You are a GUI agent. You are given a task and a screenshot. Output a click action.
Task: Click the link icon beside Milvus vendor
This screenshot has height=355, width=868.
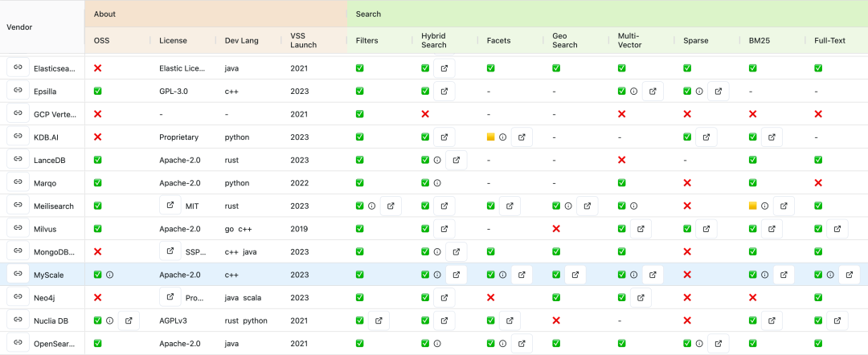18,229
